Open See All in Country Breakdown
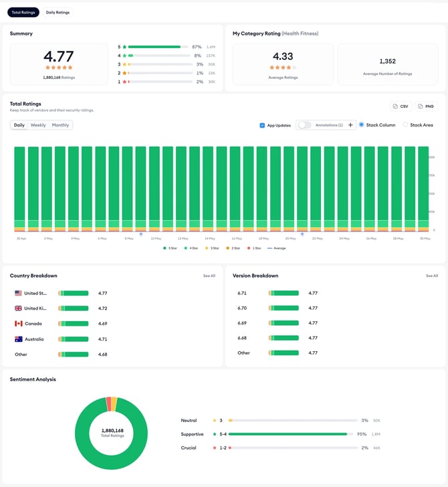448x487 pixels. point(209,276)
